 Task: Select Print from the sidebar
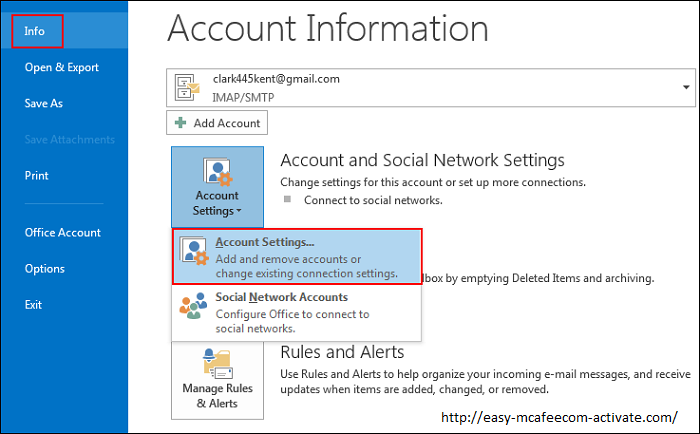tap(36, 175)
